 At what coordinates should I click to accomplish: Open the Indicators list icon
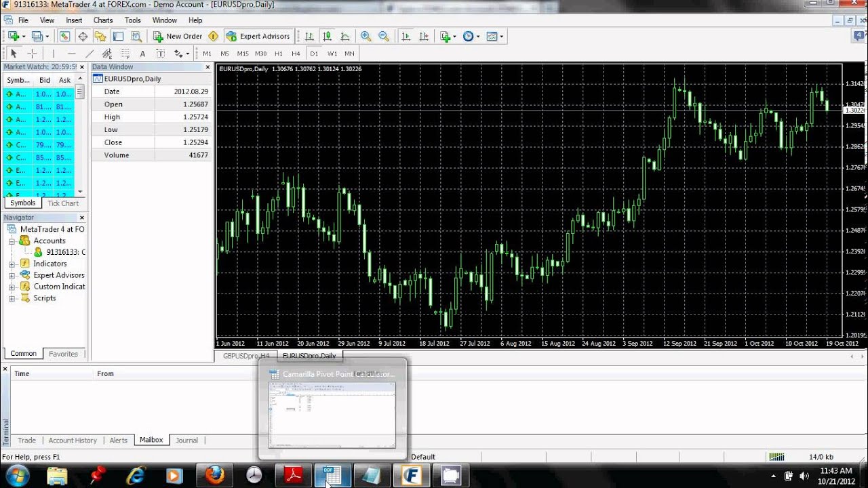point(446,36)
